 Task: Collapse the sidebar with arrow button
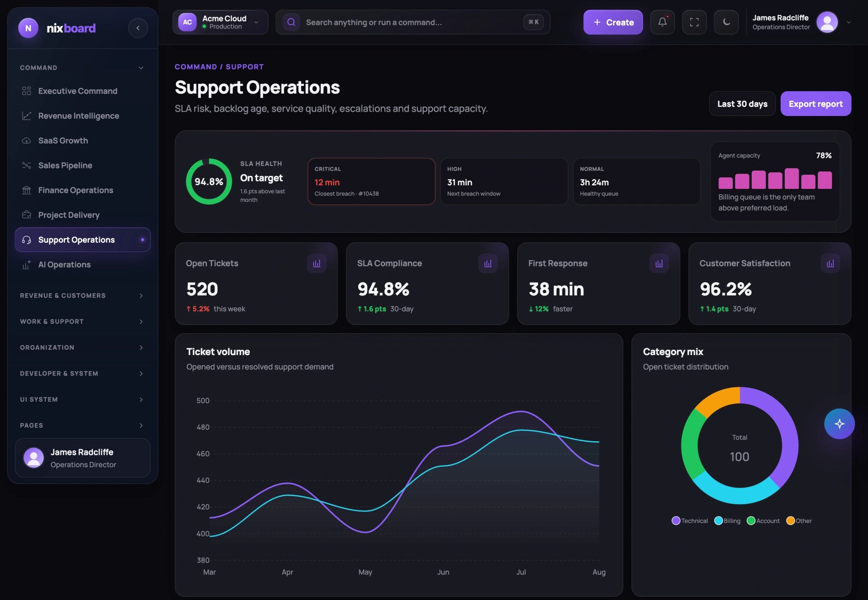(x=138, y=28)
